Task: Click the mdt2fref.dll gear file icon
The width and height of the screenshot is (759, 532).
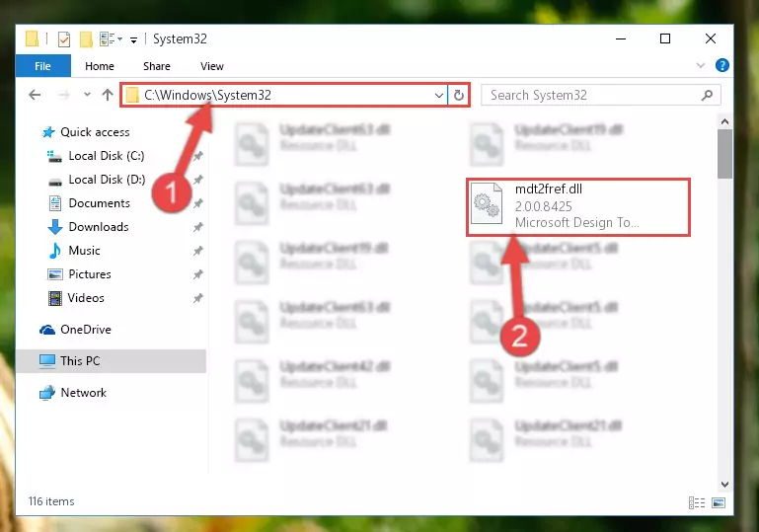Action: coord(486,203)
